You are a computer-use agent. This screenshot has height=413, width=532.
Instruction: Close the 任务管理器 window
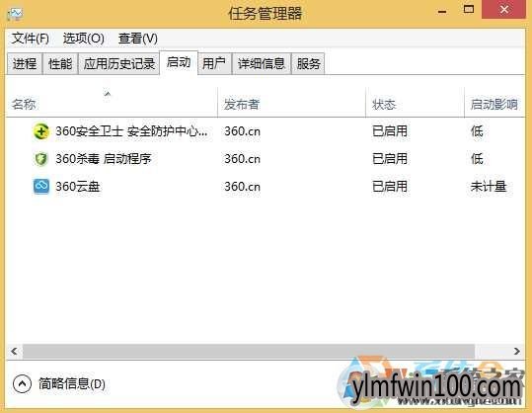tap(504, 10)
